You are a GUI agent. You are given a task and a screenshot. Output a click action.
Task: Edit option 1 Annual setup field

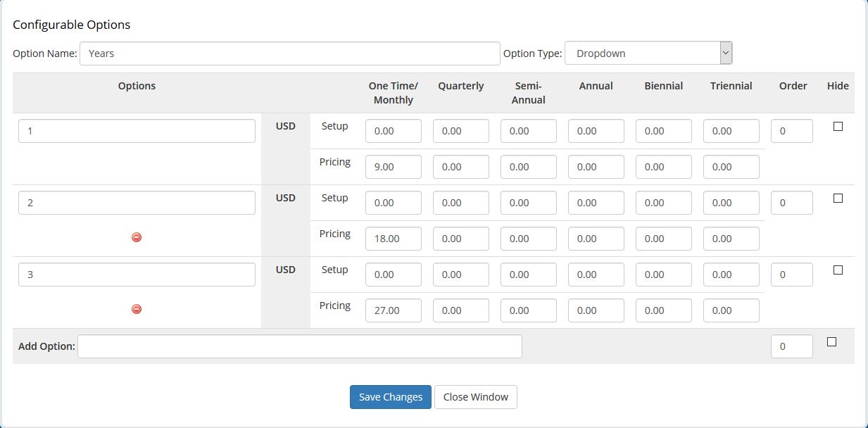click(x=596, y=131)
